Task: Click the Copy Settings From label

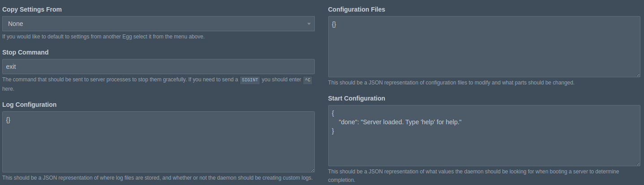Action: [x=32, y=9]
